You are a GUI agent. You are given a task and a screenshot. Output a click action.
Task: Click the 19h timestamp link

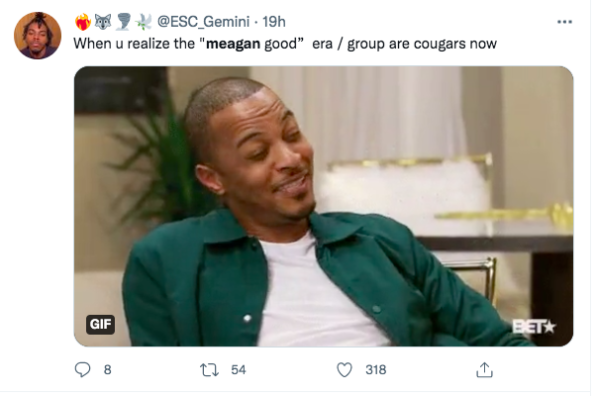coord(274,22)
